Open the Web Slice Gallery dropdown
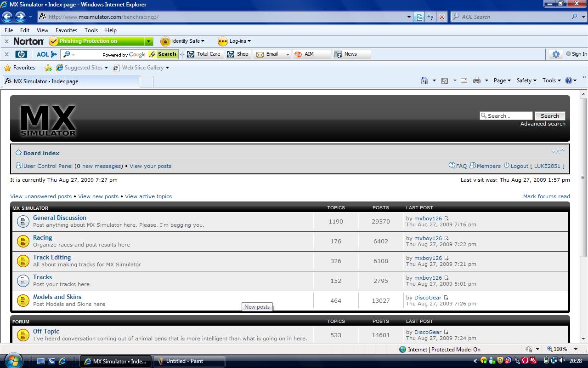 point(167,68)
